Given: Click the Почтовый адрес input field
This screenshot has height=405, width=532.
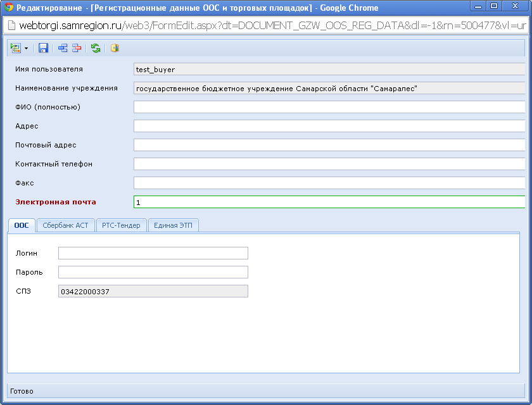Looking at the screenshot, I should pyautogui.click(x=329, y=145).
